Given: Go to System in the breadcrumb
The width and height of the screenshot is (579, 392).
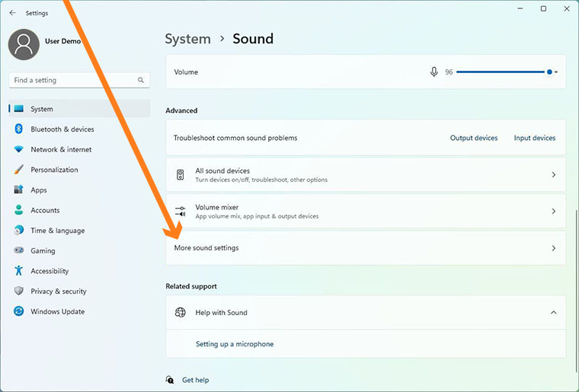Looking at the screenshot, I should tap(187, 39).
